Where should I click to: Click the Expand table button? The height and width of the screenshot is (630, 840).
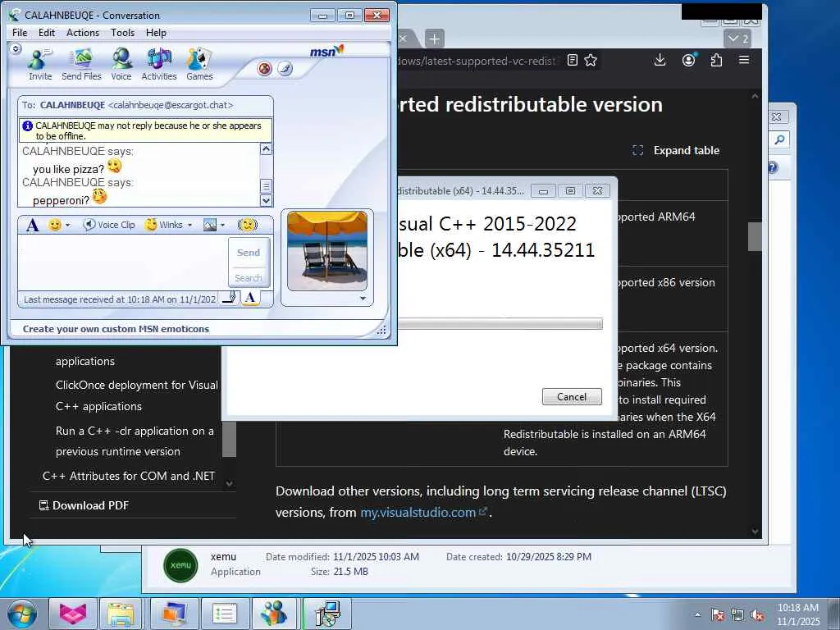(x=676, y=151)
